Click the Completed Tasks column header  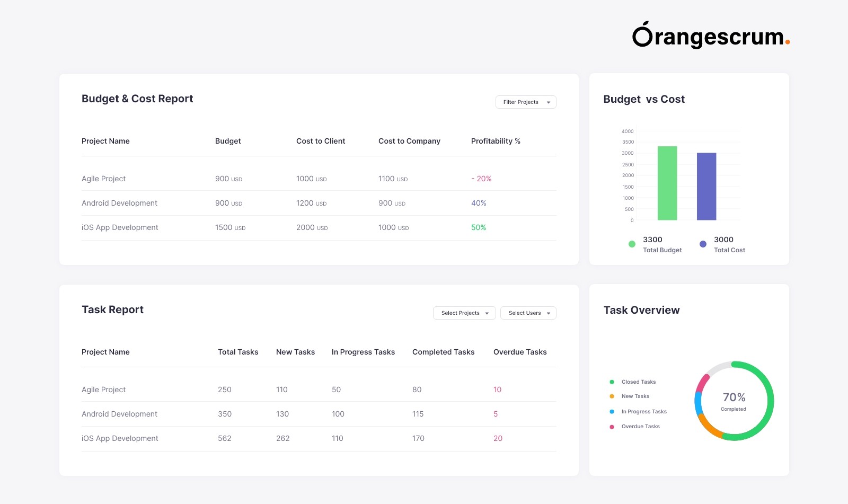coord(443,352)
